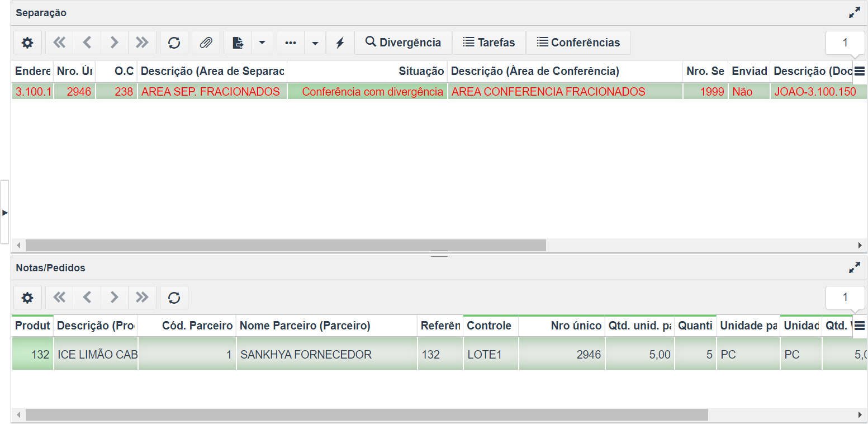The image size is (868, 424).
Task: Go to next record in Separação
Action: (115, 43)
